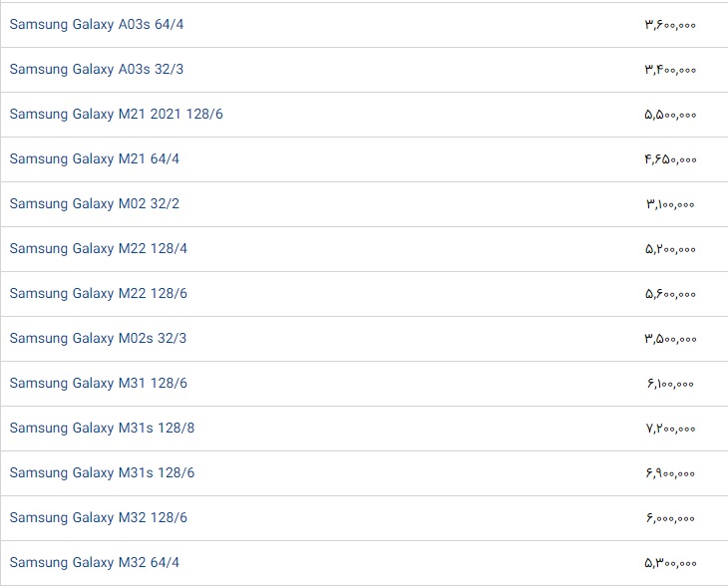
Task: Click Samsung Galaxy M22 128/4 link
Action: point(99,248)
